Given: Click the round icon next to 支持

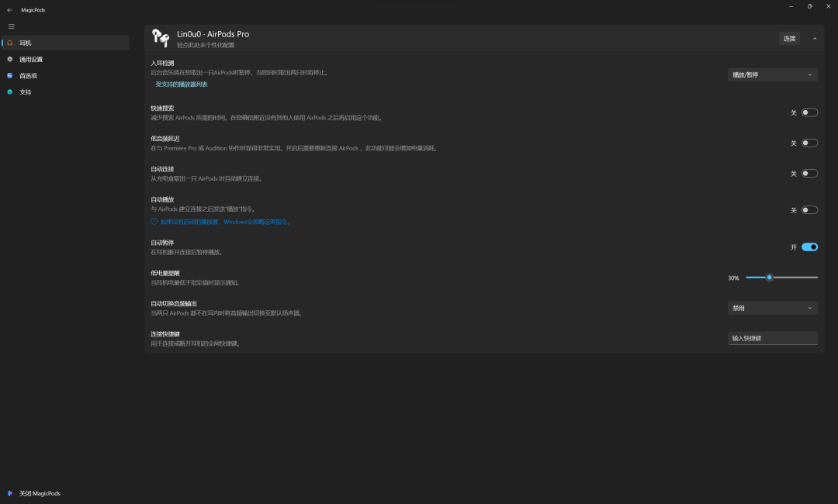Looking at the screenshot, I should pyautogui.click(x=9, y=92).
